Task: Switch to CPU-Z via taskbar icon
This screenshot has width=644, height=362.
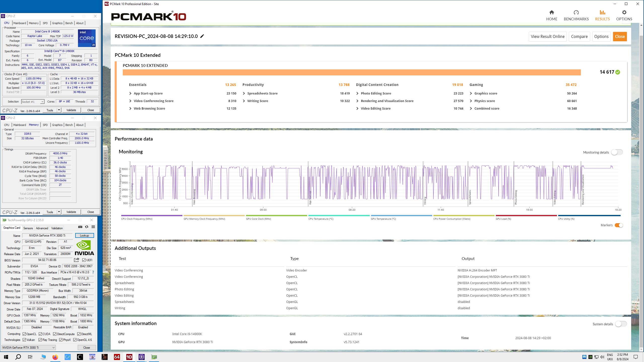Action: 142,357
